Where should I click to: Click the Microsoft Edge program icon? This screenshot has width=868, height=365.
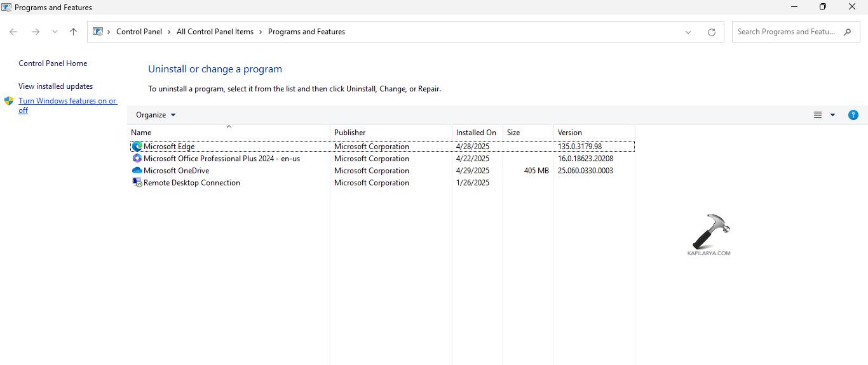pos(137,147)
